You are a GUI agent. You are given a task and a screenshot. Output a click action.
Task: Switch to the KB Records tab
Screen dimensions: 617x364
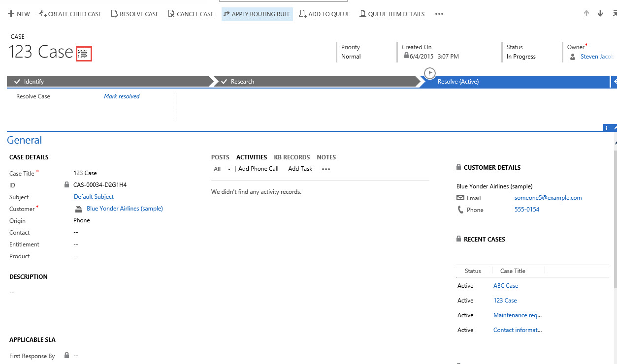(292, 157)
